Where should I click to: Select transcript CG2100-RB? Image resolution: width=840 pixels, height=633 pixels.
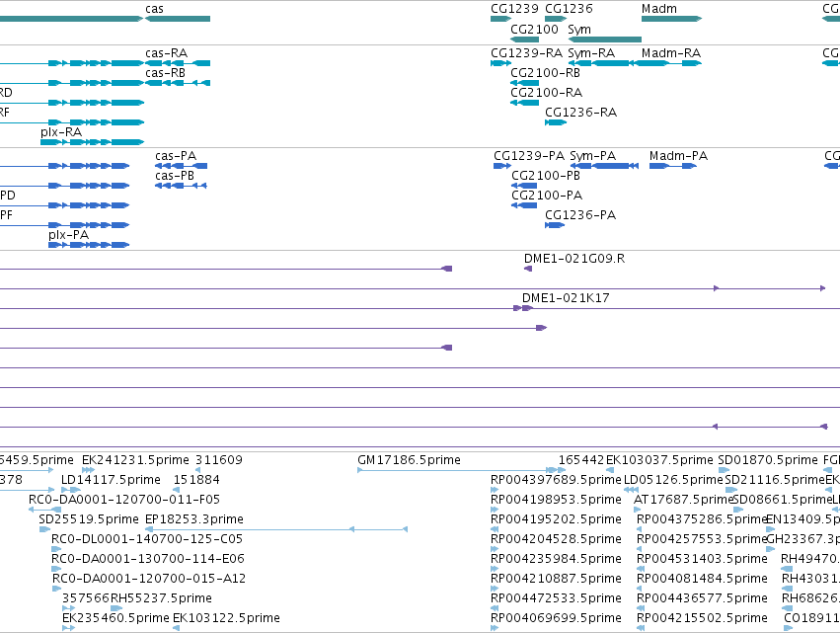click(x=524, y=83)
